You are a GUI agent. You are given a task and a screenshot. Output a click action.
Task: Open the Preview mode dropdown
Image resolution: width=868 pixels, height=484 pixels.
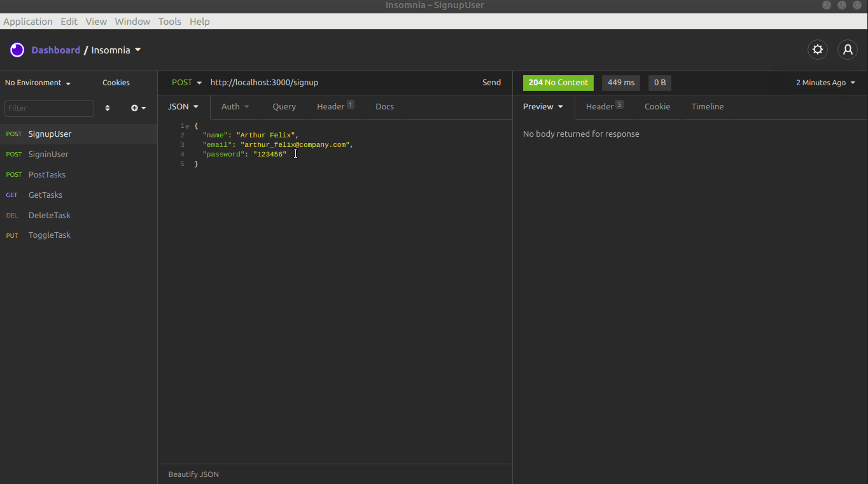coord(543,107)
